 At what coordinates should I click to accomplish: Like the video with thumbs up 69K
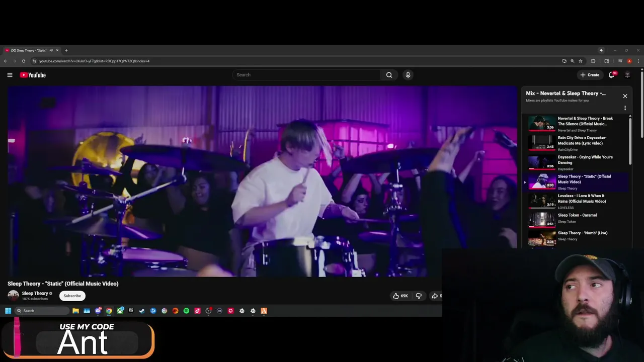coord(400,296)
